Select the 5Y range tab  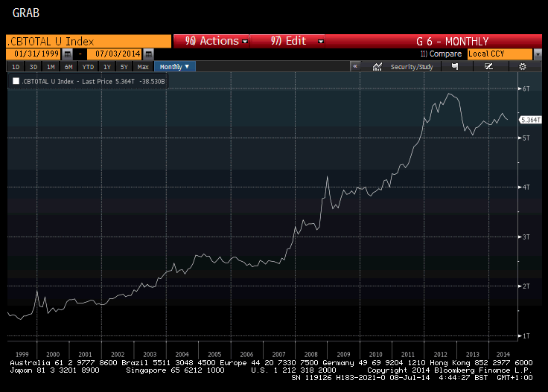click(x=124, y=67)
